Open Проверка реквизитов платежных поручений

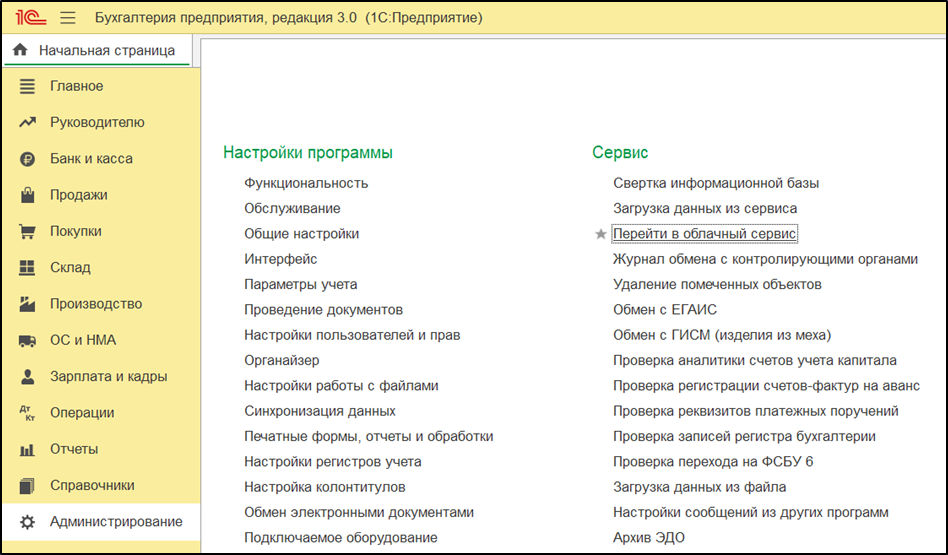[x=756, y=411]
